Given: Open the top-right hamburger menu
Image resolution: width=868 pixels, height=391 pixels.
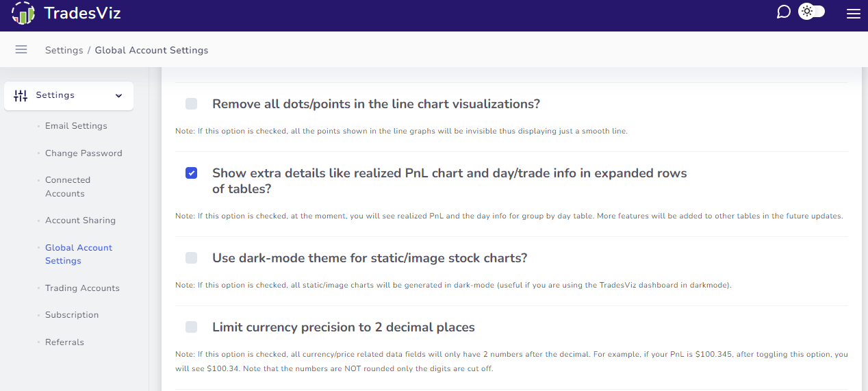Looking at the screenshot, I should pyautogui.click(x=853, y=13).
